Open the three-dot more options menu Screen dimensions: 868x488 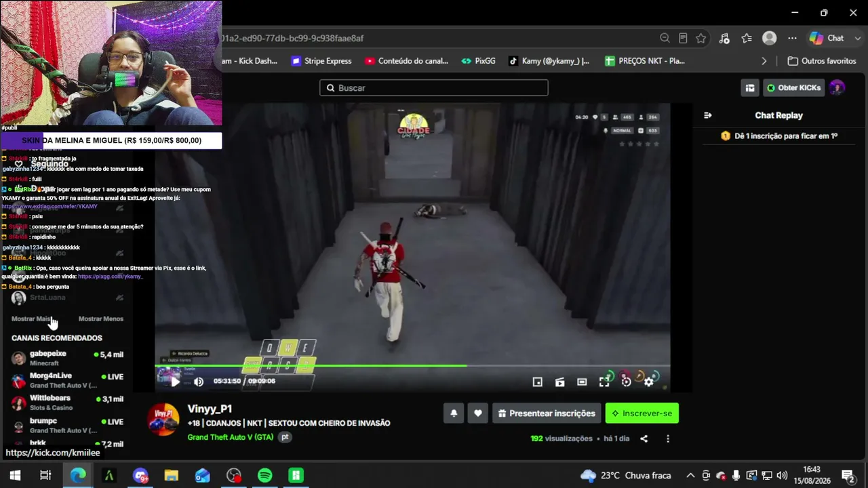667,439
